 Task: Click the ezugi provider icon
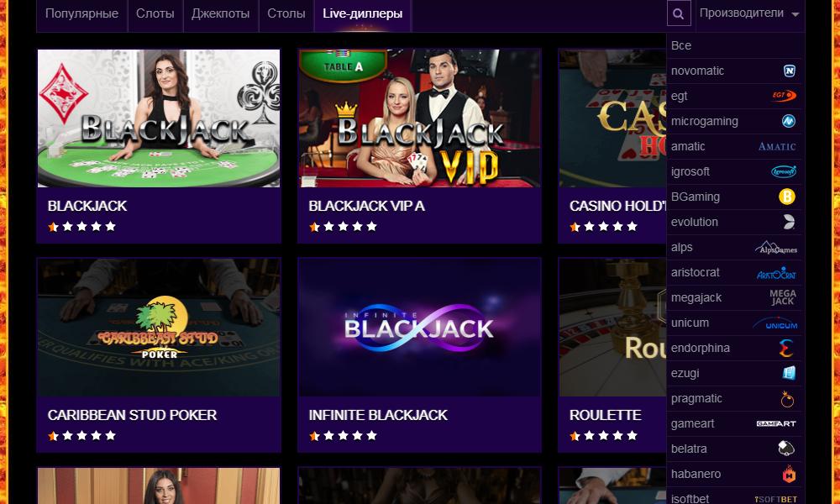[x=789, y=373]
